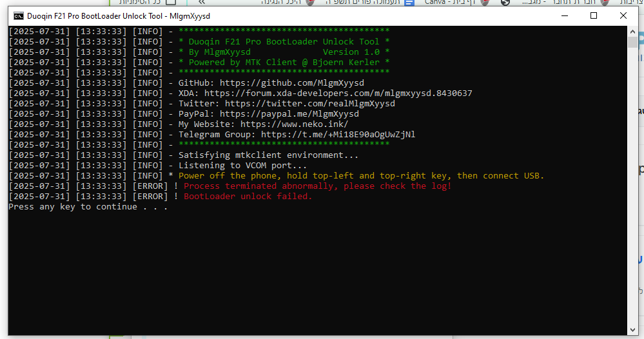Click the 'By MlgmXyysd' text in banner
644x339 pixels.
219,52
